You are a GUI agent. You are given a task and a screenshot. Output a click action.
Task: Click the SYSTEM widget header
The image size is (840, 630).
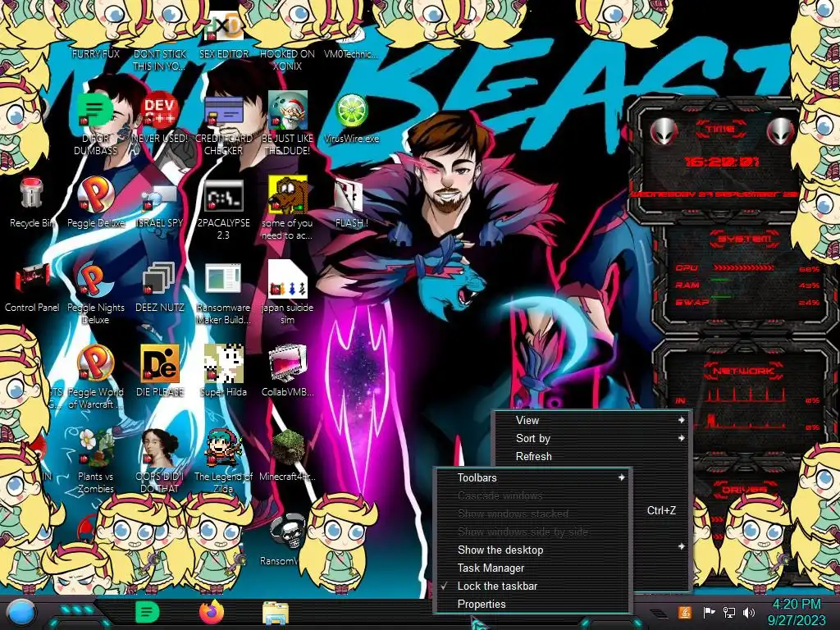coord(743,239)
